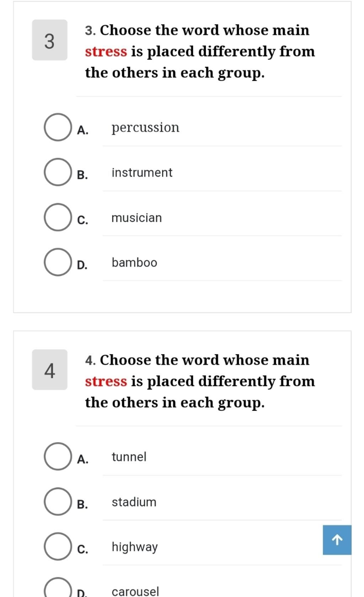Click the question number 3 badge
Image resolution: width=364 pixels, height=597 pixels.
point(50,40)
